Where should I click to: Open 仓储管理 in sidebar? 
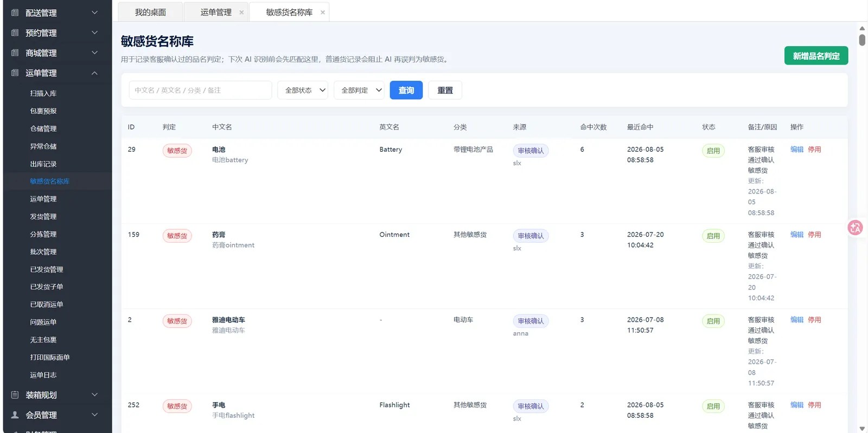tap(43, 128)
